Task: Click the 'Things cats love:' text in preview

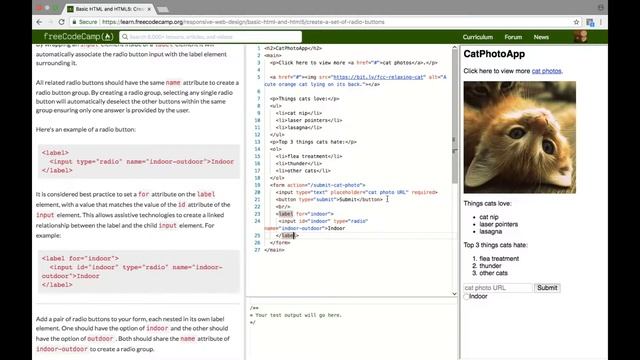Action: (487, 203)
